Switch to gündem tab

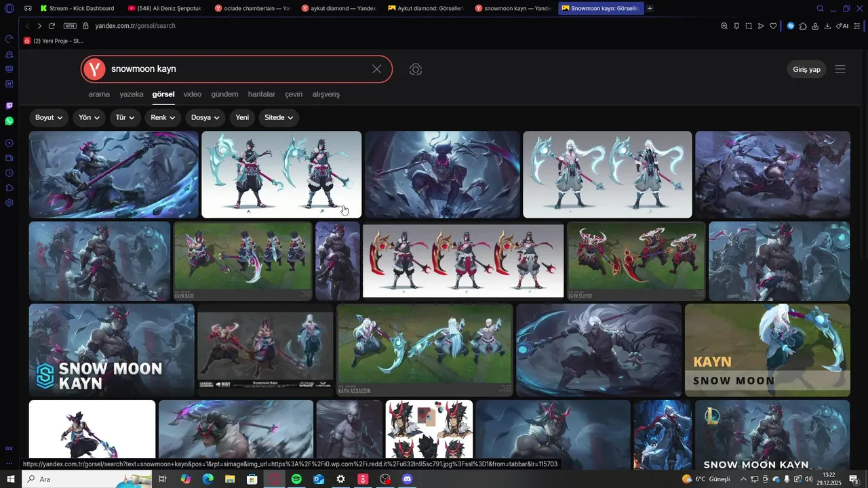pyautogui.click(x=224, y=94)
